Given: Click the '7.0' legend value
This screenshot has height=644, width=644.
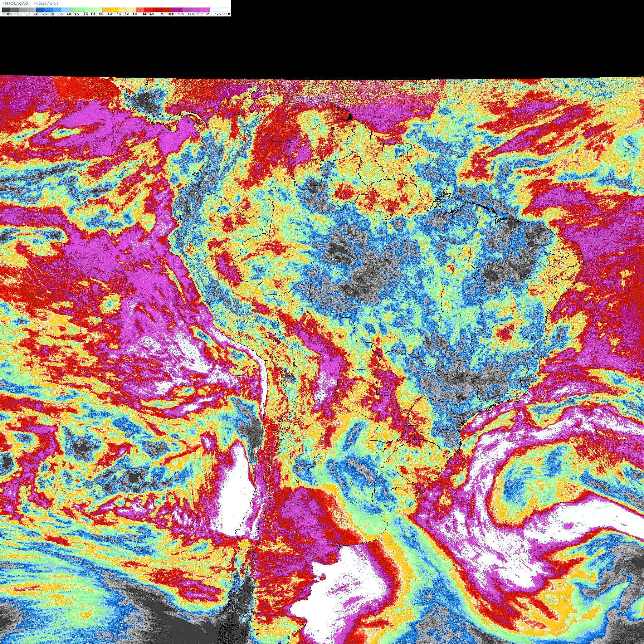Looking at the screenshot, I should [119, 14].
